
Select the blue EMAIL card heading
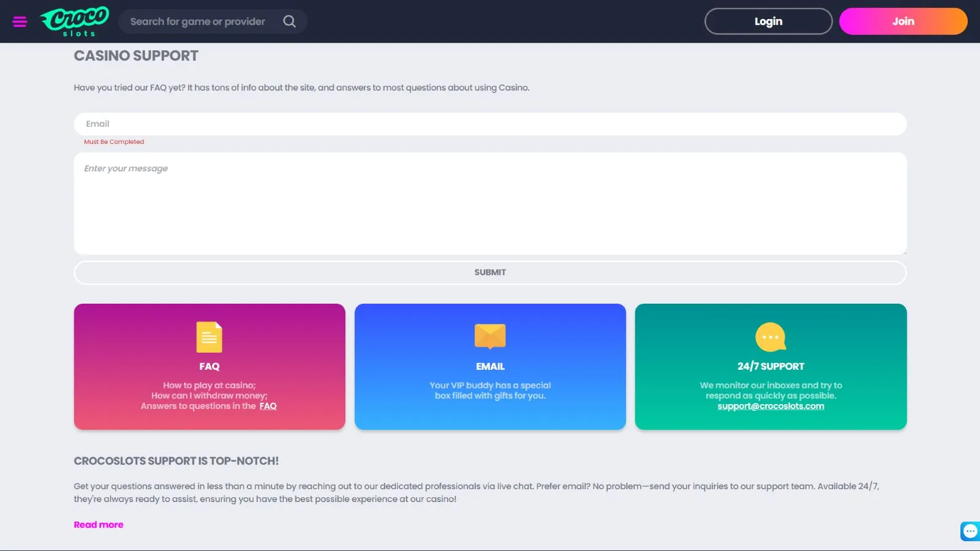(x=490, y=366)
